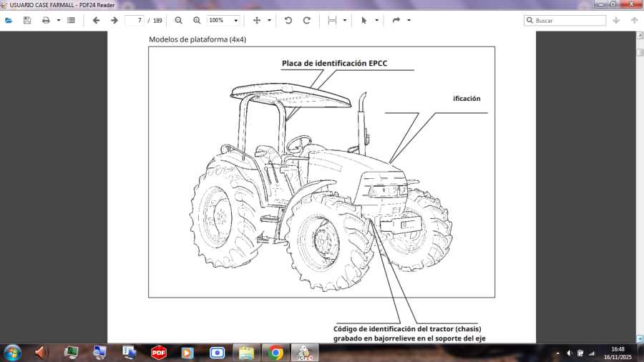Image resolution: width=644 pixels, height=362 pixels.
Task: Zoom out with the minus magnifier
Action: point(178,21)
